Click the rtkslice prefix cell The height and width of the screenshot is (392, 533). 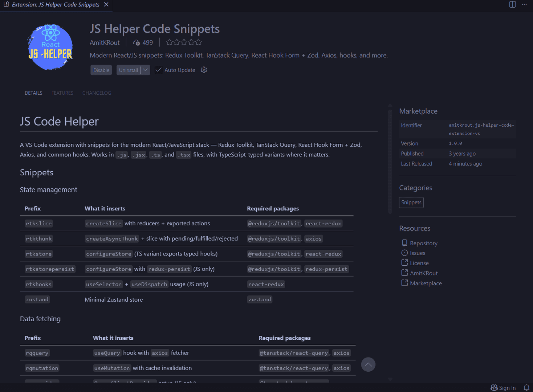[x=39, y=224]
